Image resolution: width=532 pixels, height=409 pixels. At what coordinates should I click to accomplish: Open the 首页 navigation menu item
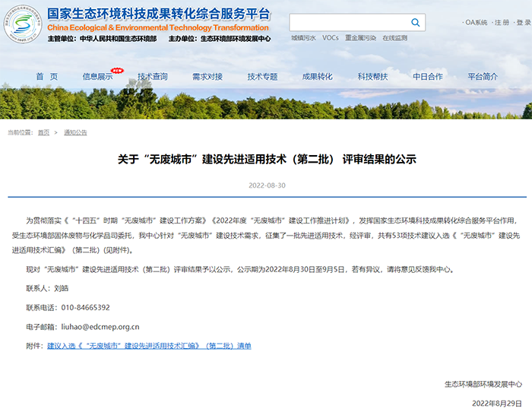pos(46,77)
